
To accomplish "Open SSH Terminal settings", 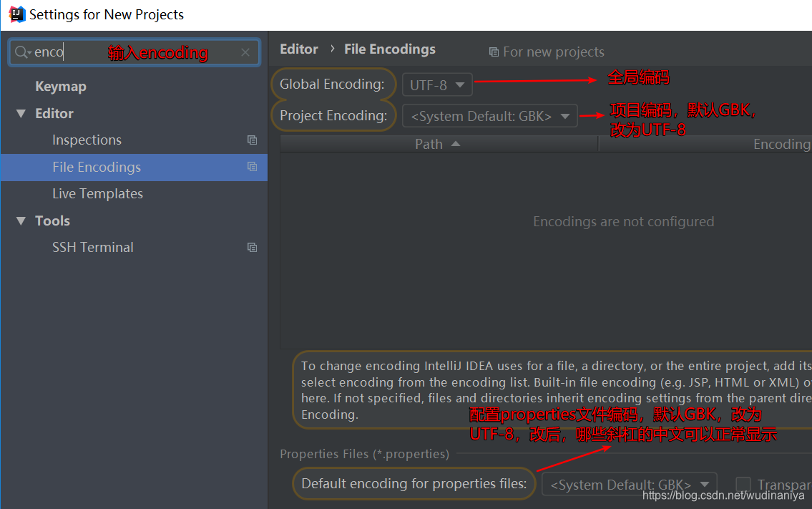I will (93, 247).
